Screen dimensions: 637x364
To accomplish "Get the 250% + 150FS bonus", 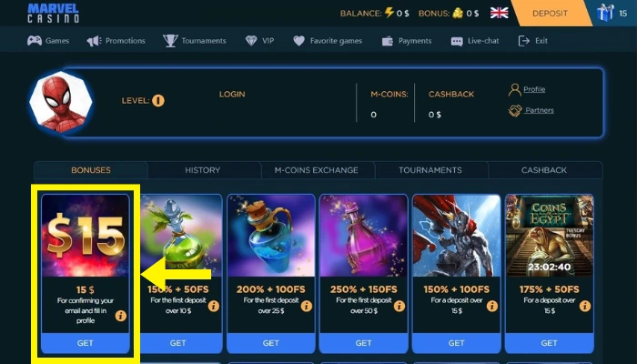I will (x=364, y=343).
